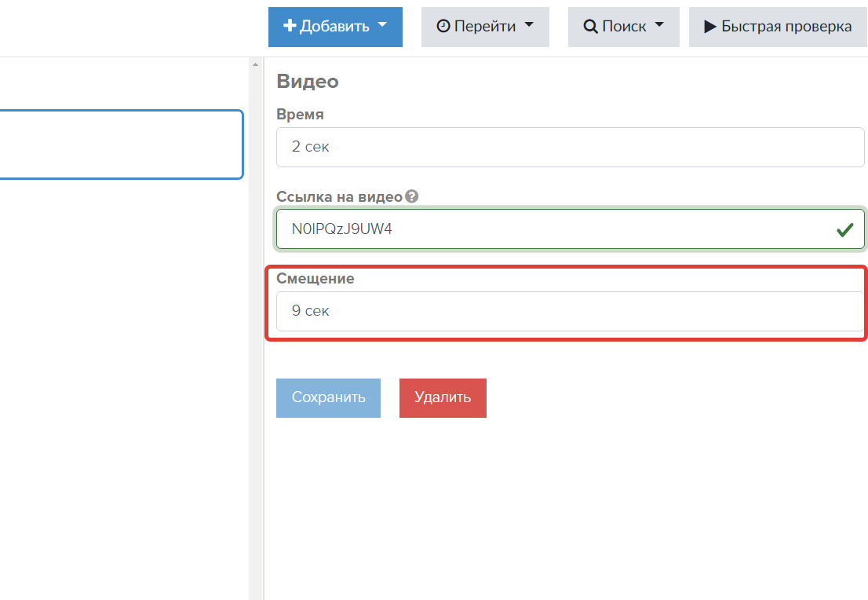Expand the Добавить dropdown caret
The width and height of the screenshot is (868, 600).
[x=382, y=25]
